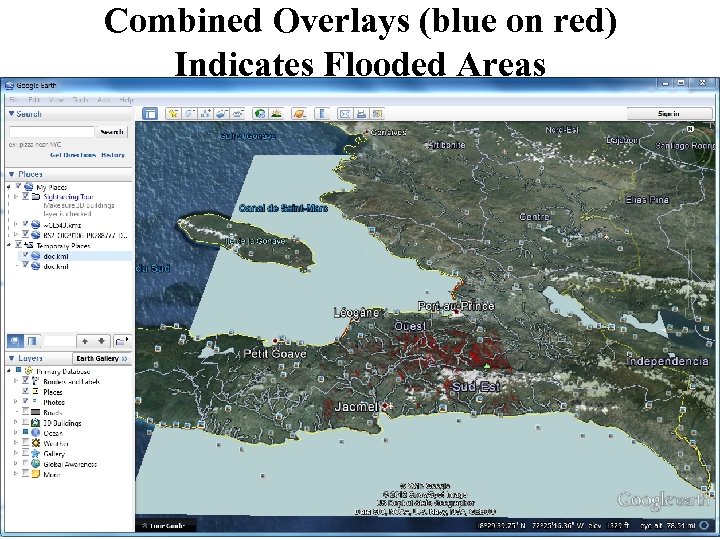The image size is (720, 540).
Task: Click the Ruler toolbar icon
Action: tap(322, 113)
